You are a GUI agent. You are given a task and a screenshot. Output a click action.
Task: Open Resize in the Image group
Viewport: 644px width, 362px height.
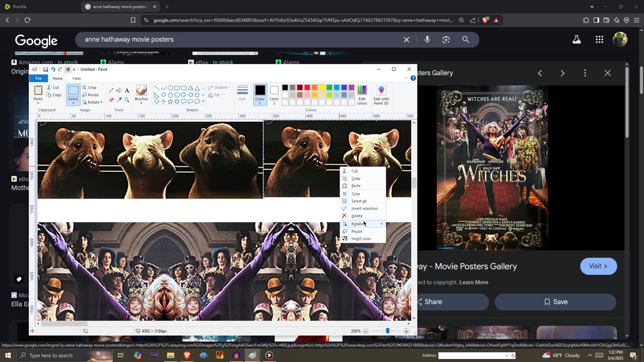[91, 95]
